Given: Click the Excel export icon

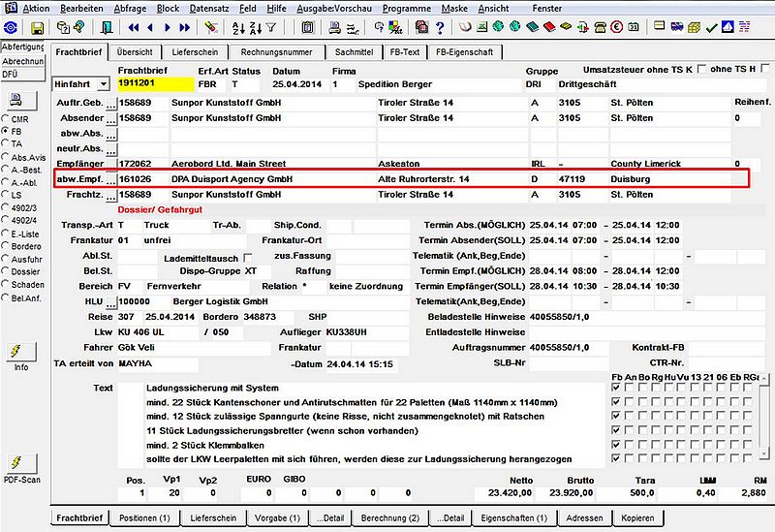Looking at the screenshot, I should pos(481,27).
